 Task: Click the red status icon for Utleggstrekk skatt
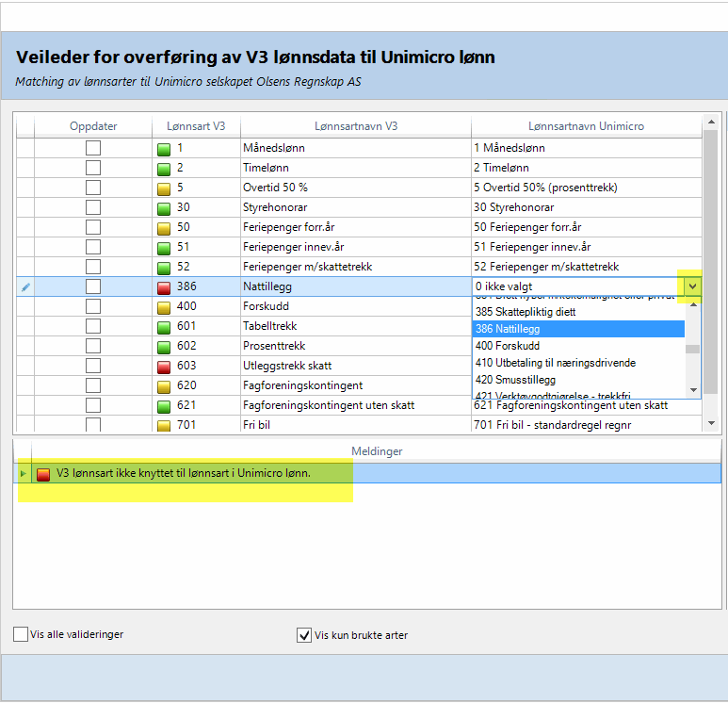pos(164,366)
